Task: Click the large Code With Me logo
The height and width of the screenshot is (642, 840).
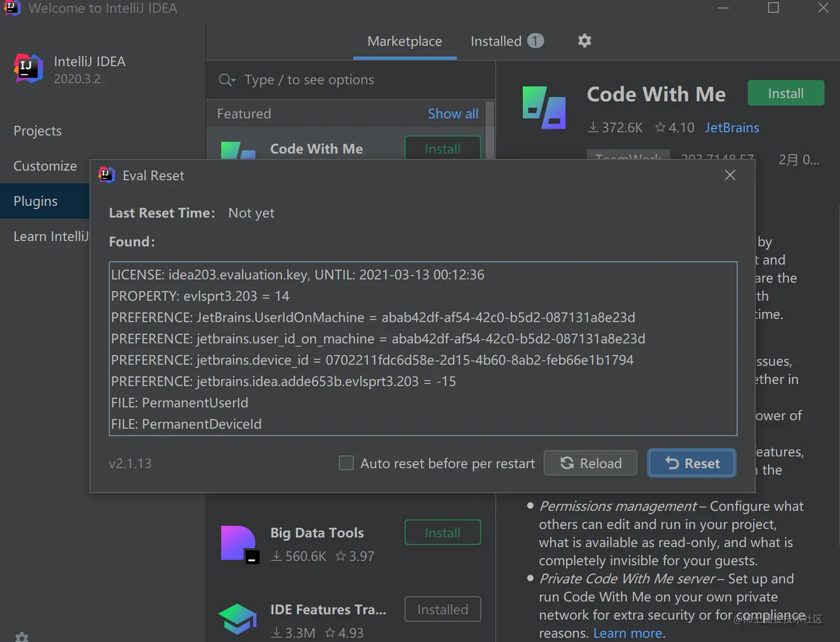Action: [544, 108]
